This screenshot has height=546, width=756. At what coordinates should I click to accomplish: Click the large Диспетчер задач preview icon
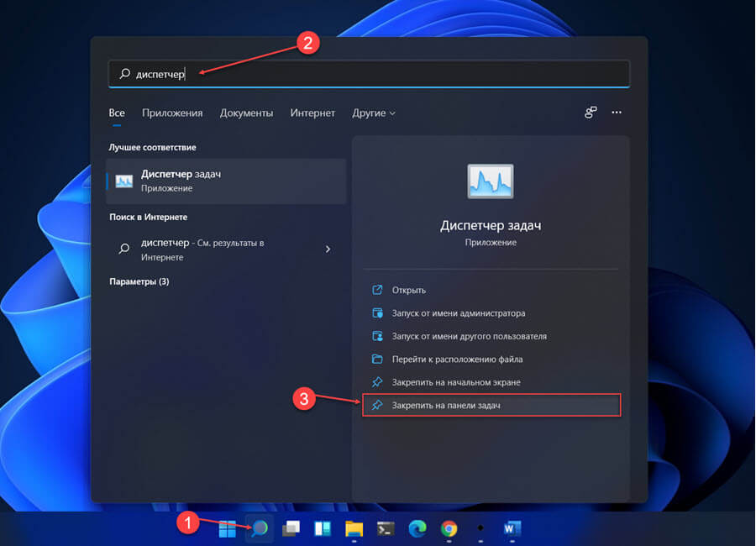[491, 181]
